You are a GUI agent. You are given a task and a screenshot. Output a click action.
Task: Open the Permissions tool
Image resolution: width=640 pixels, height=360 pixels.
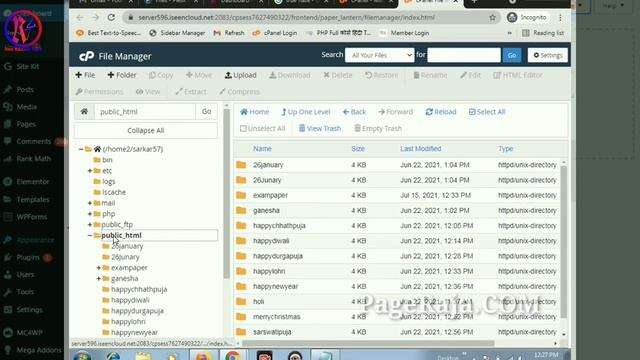(99, 92)
